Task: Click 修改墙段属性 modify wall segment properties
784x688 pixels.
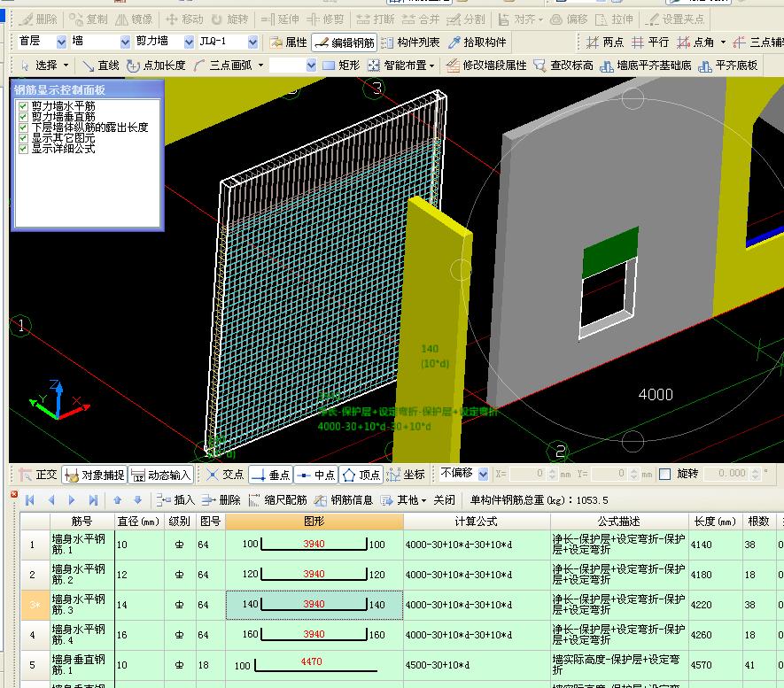Action: click(x=486, y=66)
